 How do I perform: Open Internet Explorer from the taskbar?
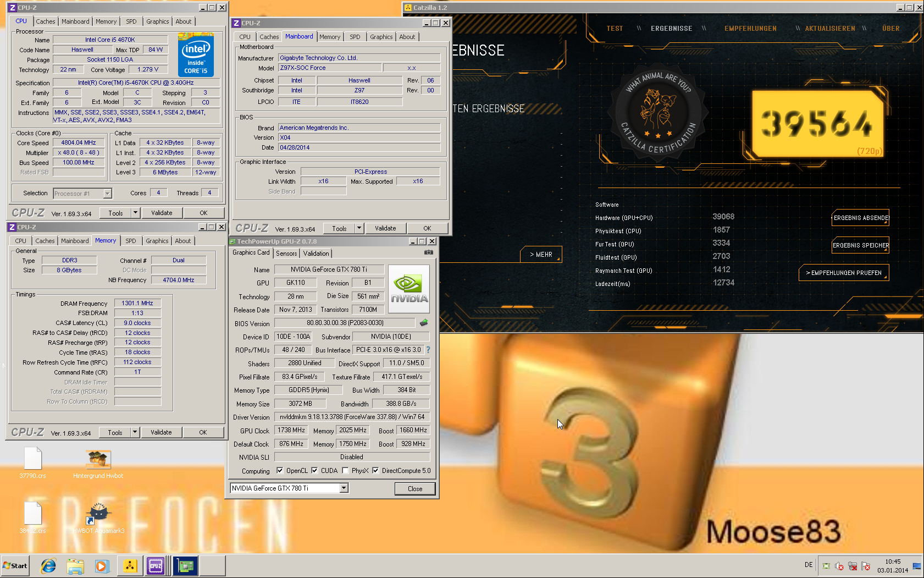[48, 566]
